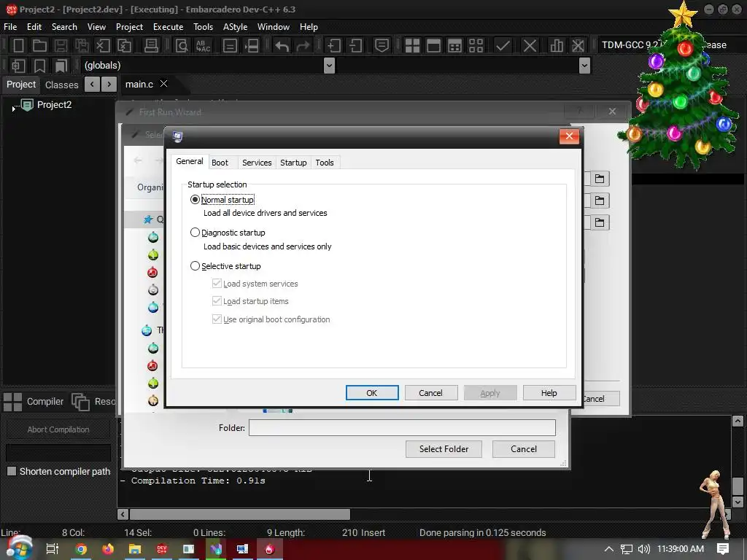
Task: Click the Toggle Bookmark icon
Action: [x=39, y=66]
